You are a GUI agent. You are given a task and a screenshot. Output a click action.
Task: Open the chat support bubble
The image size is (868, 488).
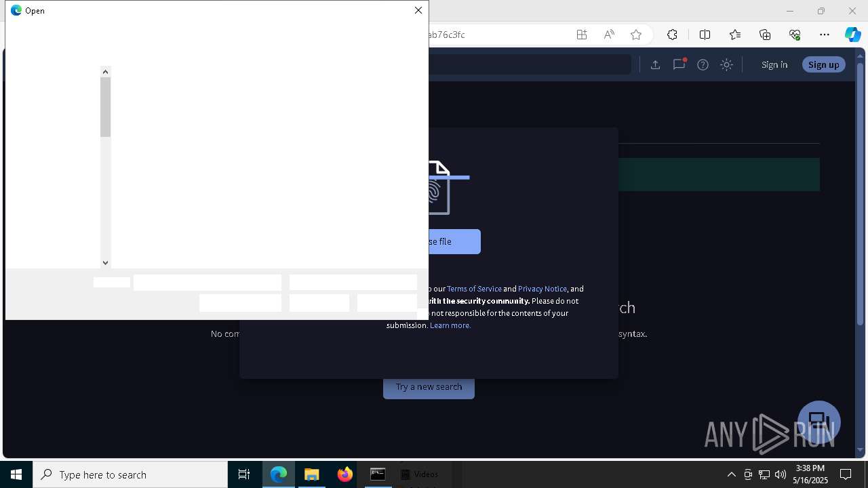[819, 422]
